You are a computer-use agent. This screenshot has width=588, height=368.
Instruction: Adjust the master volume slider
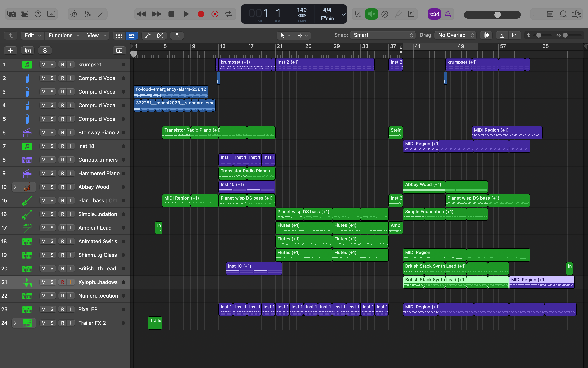pyautogui.click(x=497, y=15)
